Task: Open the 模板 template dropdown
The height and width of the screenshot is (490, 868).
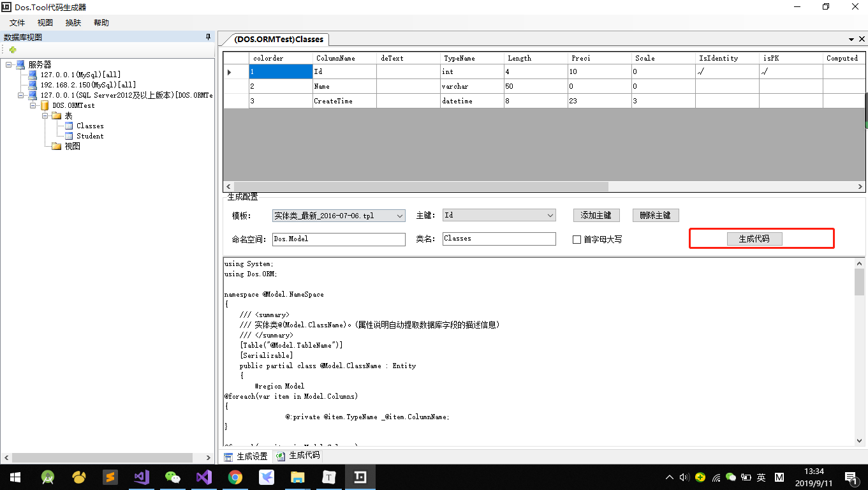Action: (398, 215)
